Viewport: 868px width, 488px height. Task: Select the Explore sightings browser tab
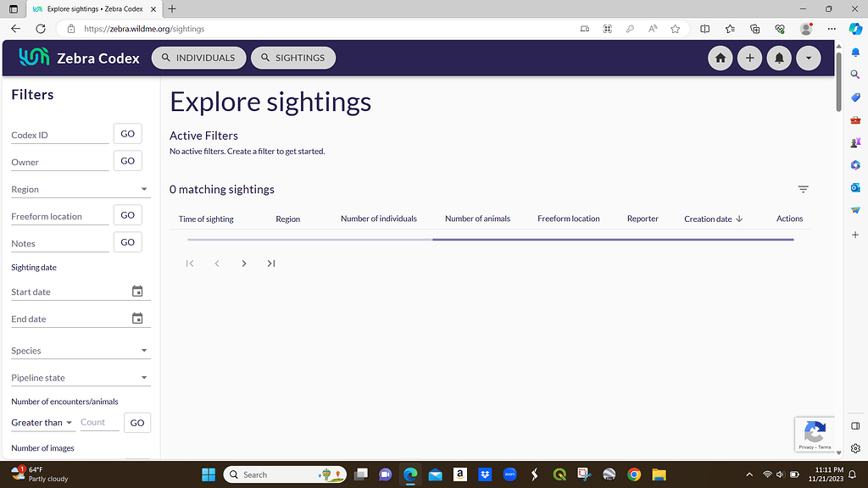coord(94,8)
